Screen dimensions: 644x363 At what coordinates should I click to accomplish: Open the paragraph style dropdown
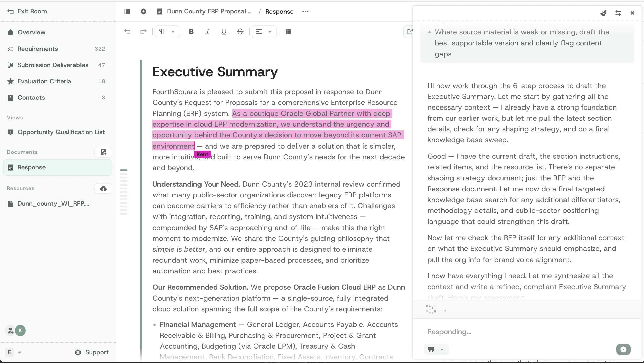(x=167, y=31)
